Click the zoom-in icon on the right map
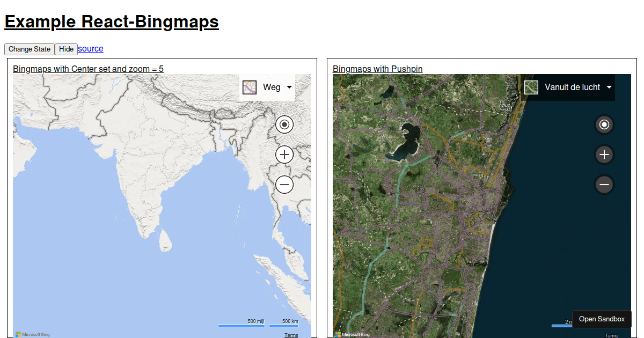The height and width of the screenshot is (338, 644). (604, 155)
